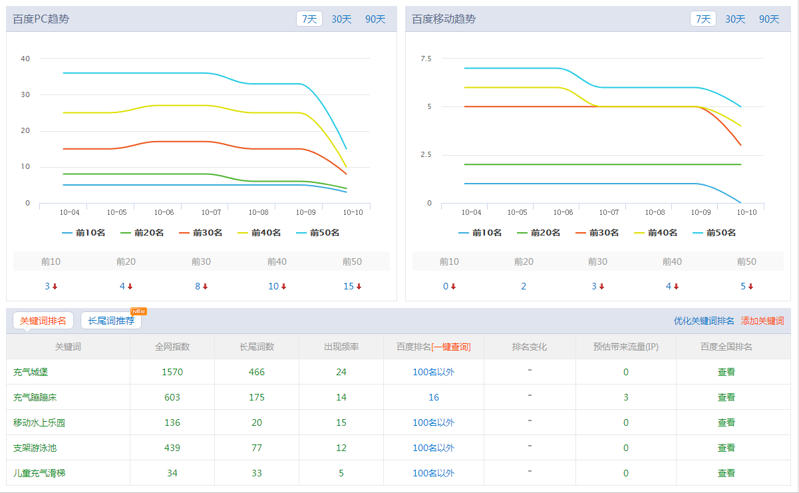
Task: Click 全网指数 column header
Action: (172, 347)
